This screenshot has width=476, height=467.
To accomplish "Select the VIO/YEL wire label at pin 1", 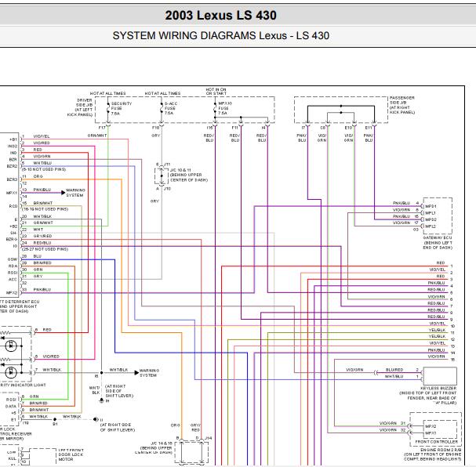I will [42, 136].
